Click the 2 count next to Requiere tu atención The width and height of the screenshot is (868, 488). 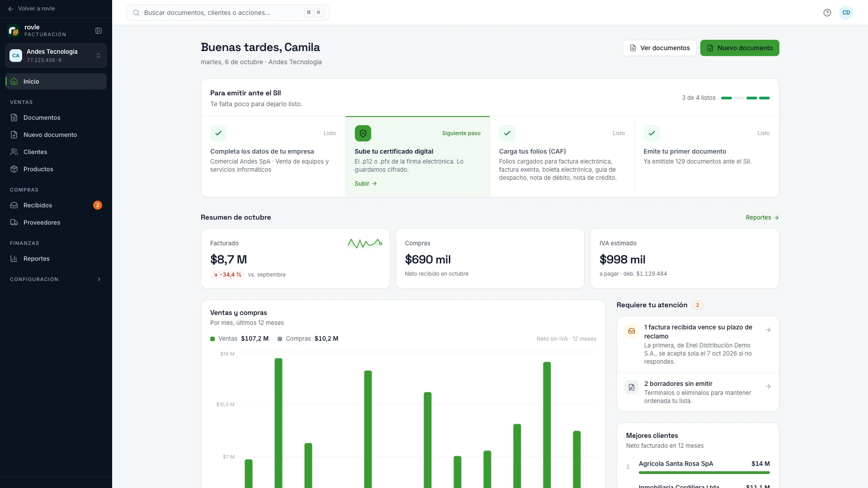coord(698,305)
